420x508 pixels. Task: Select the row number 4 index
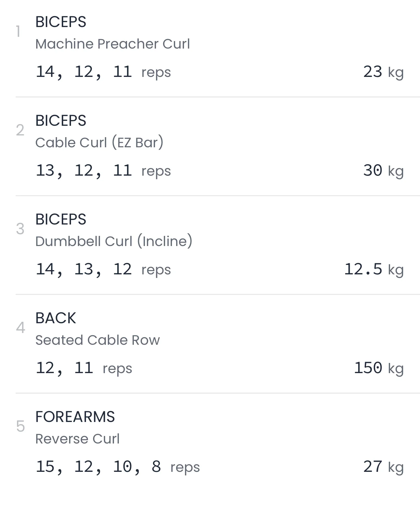(20, 328)
